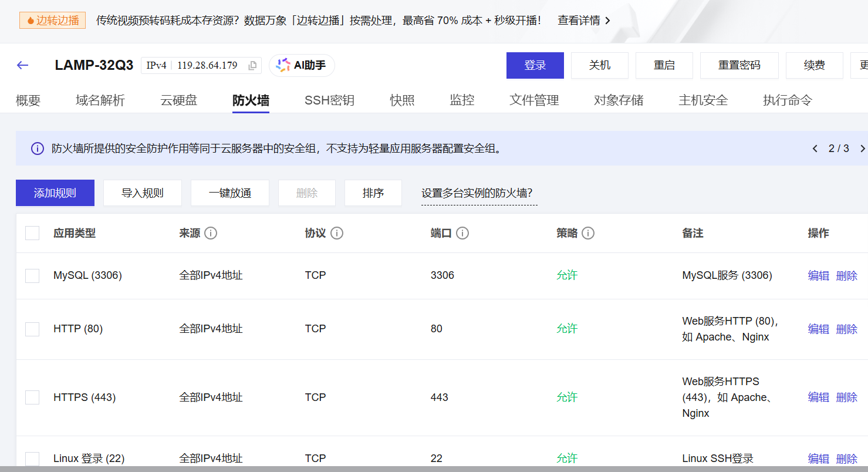
Task: Open 查看详情 in the promotion banner
Action: tap(579, 20)
